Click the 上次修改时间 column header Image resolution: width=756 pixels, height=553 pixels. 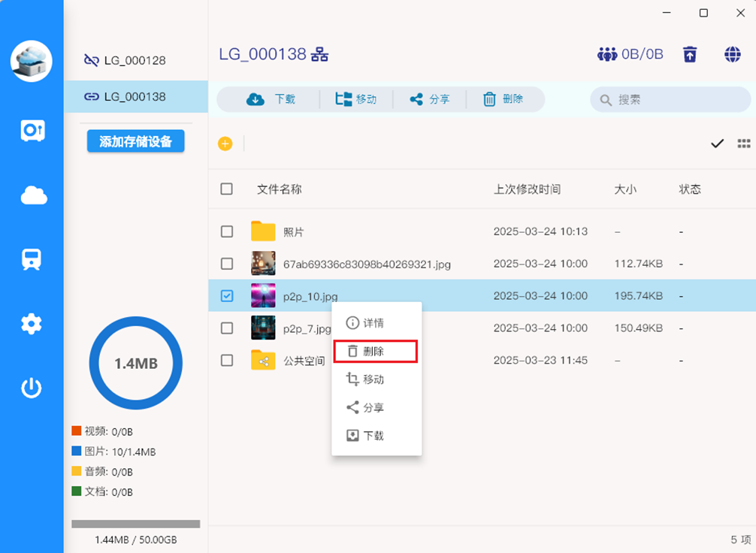pyautogui.click(x=527, y=189)
